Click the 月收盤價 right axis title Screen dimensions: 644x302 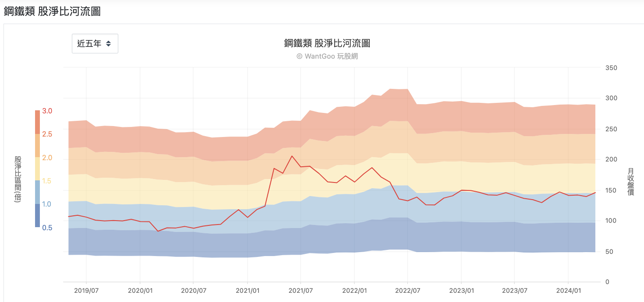631,182
